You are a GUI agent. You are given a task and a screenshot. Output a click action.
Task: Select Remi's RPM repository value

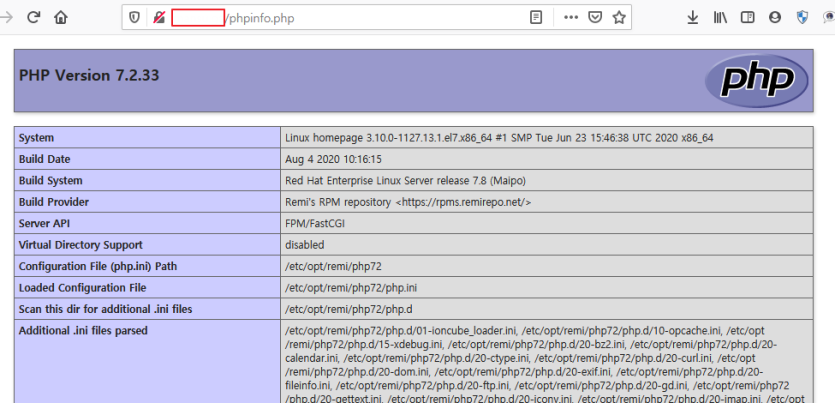click(x=408, y=202)
